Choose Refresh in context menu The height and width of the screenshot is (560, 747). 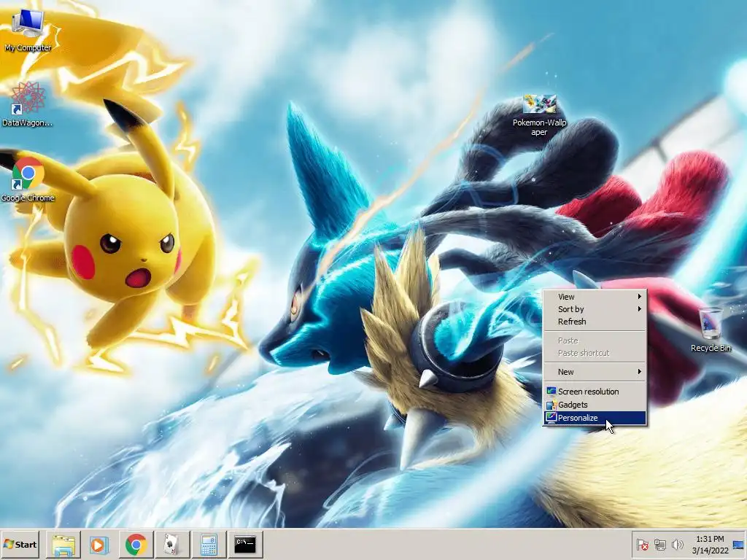(595, 322)
